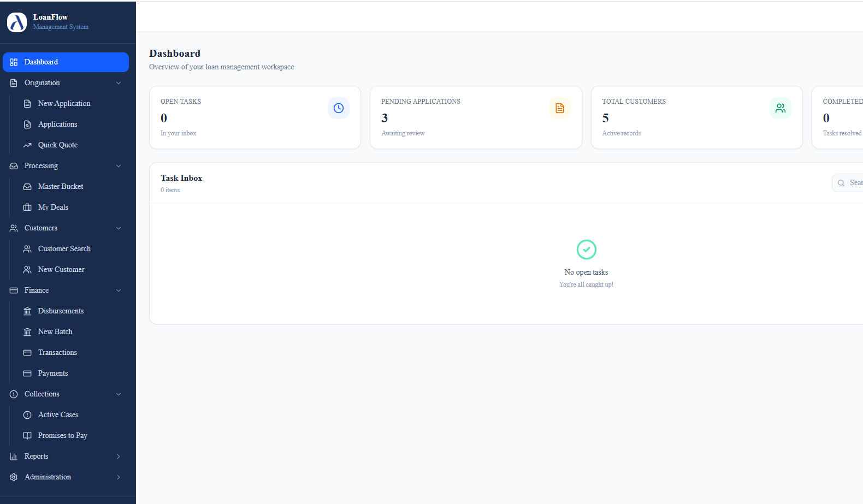This screenshot has width=863, height=504.
Task: Click the Processing inbox icon in sidebar
Action: pos(14,166)
